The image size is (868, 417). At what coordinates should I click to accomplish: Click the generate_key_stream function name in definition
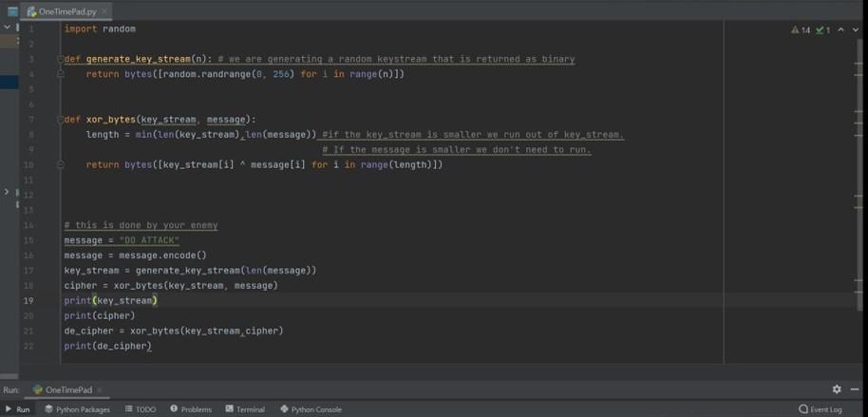tap(139, 59)
